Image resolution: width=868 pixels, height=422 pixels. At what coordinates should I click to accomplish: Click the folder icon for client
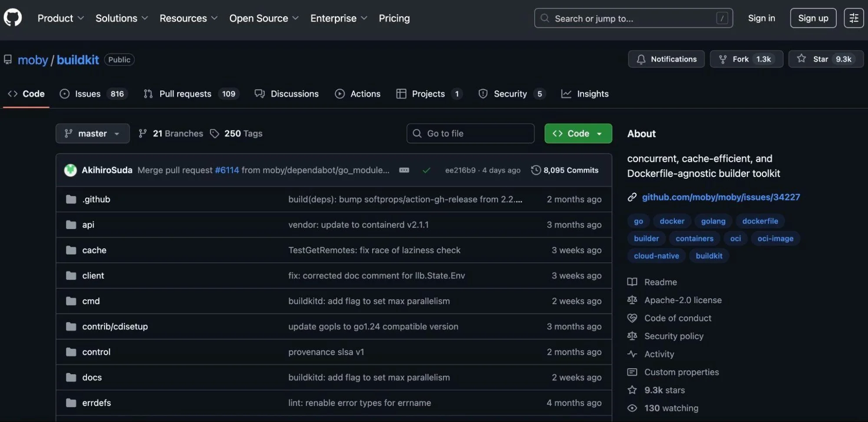pos(71,275)
